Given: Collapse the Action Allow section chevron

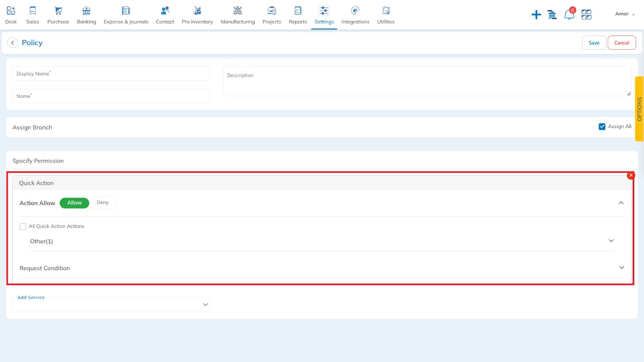Looking at the screenshot, I should point(621,203).
